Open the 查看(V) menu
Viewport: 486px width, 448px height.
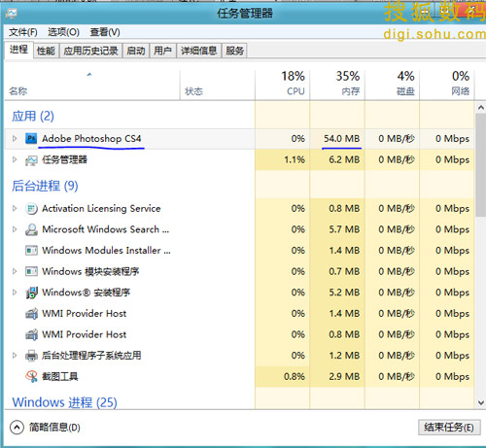pos(105,32)
